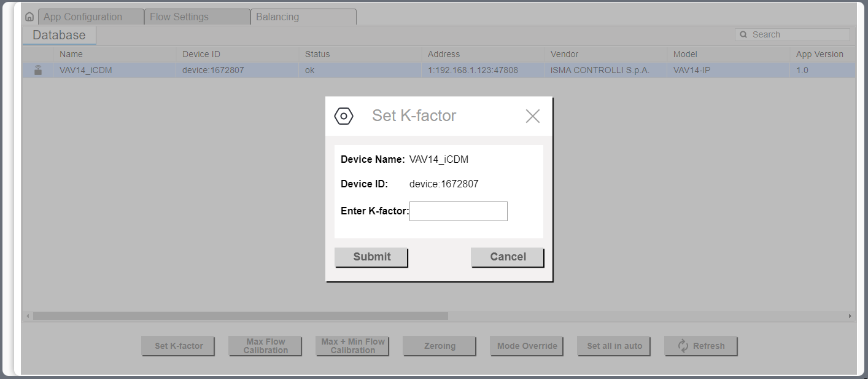Close the Set K-factor dialog with the X
Screen dimensions: 868x379
532,115
